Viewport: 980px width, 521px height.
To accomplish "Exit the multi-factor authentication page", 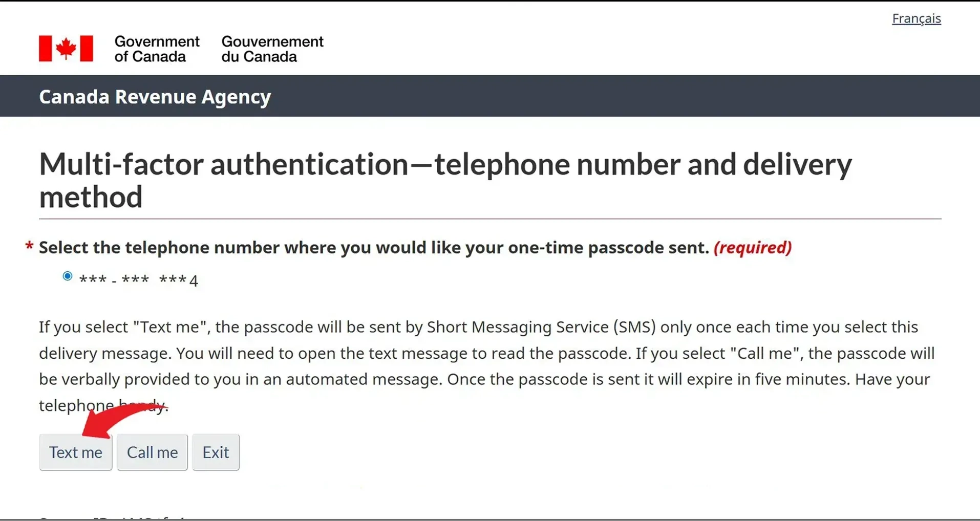I will [x=216, y=452].
